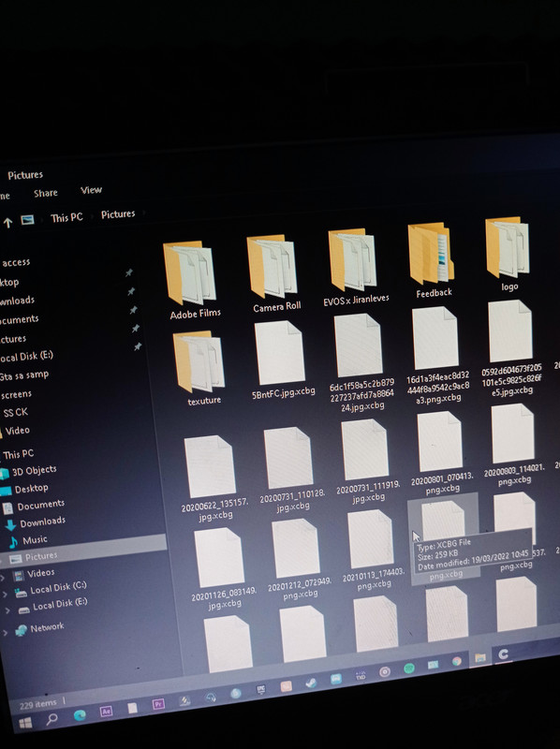Open the Adobe Films folder
Viewport: 560px width, 749px height.
click(191, 280)
